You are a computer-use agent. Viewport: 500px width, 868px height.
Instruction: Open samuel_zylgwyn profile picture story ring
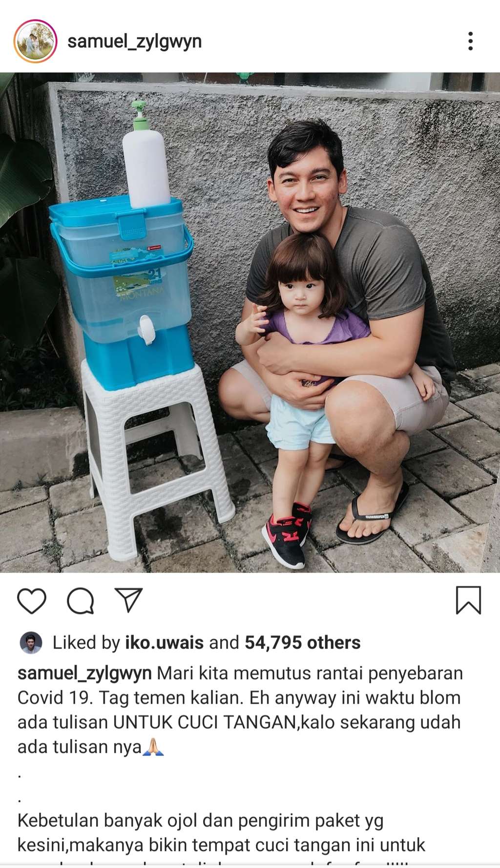coord(35,41)
